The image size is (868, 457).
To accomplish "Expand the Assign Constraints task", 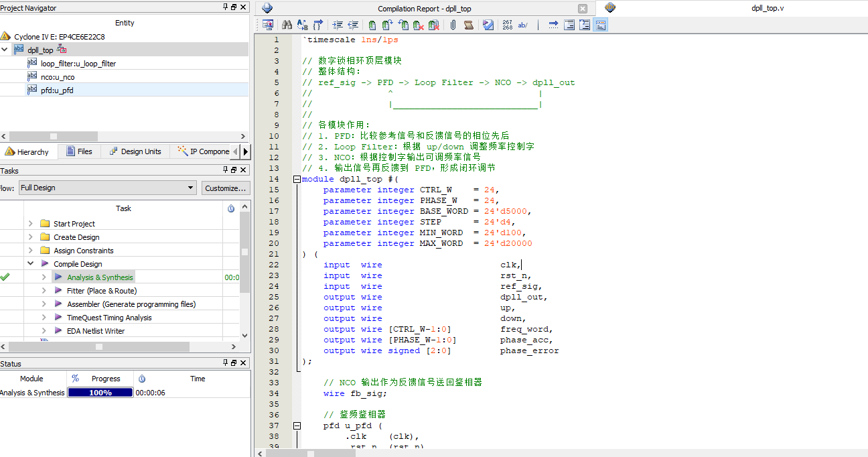I will click(30, 251).
